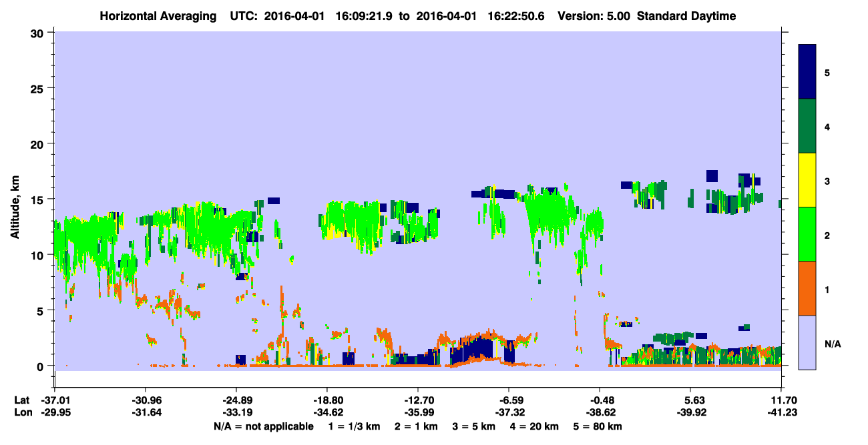Click longitude value -37.32

[x=509, y=412]
